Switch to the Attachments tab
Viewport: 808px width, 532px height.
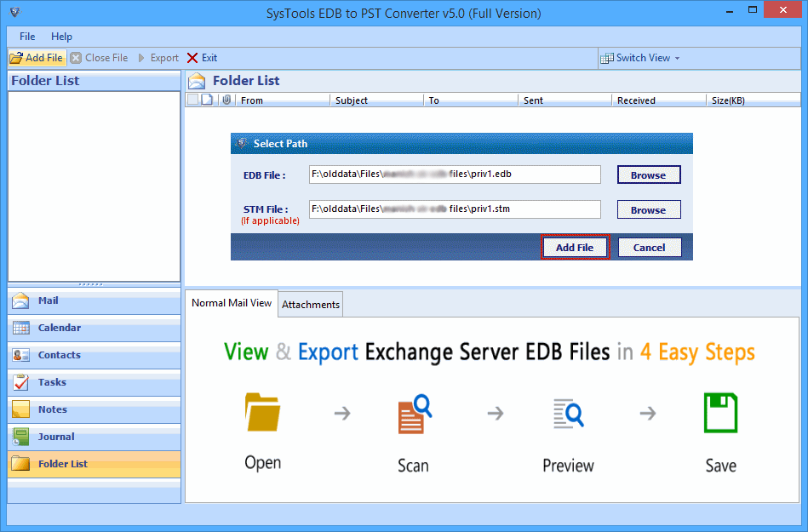point(311,305)
